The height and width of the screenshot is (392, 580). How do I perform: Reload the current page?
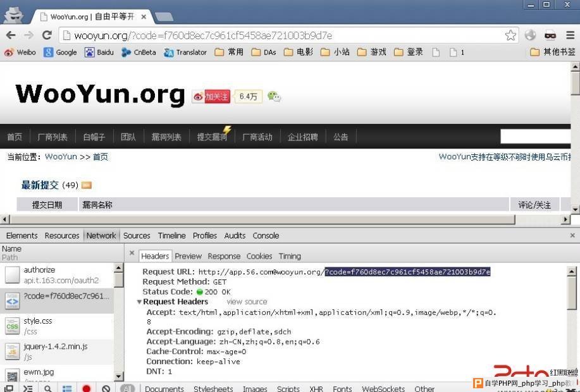[x=47, y=35]
